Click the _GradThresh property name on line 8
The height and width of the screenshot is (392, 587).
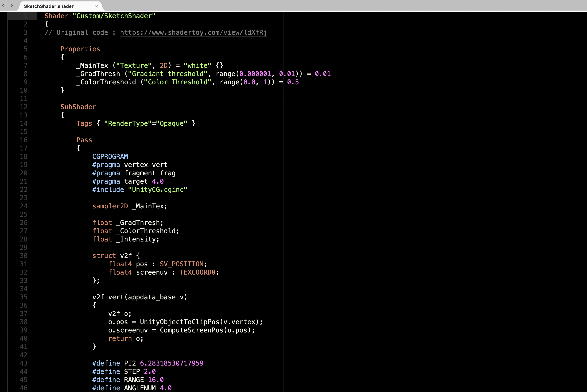click(x=98, y=74)
